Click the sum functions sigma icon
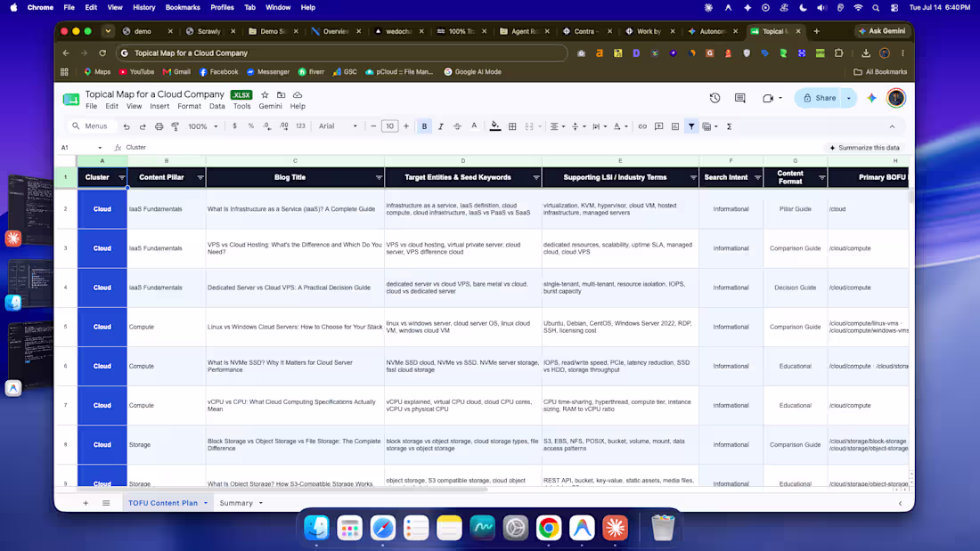The image size is (980, 551). click(x=729, y=126)
